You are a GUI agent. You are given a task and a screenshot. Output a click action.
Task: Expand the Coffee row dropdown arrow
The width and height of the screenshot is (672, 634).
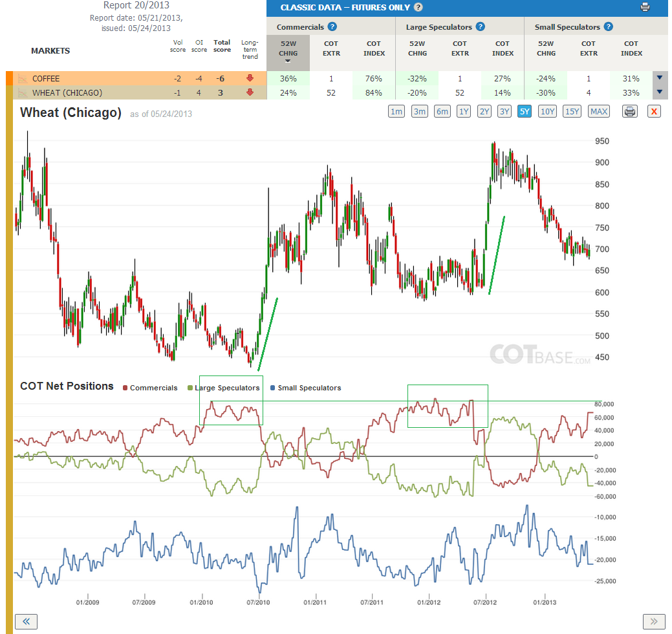tap(660, 78)
